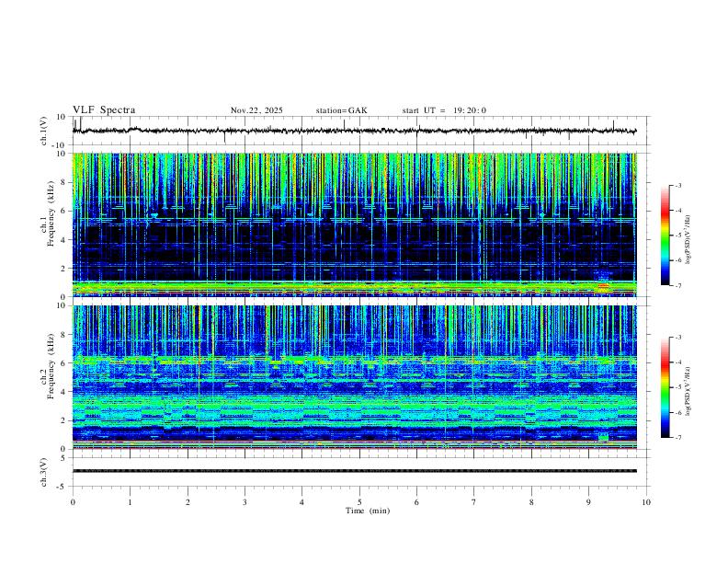Viewport: 728px width, 563px height.
Task: Click the '-7' label on ch.2 color bar
Action: tap(678, 438)
